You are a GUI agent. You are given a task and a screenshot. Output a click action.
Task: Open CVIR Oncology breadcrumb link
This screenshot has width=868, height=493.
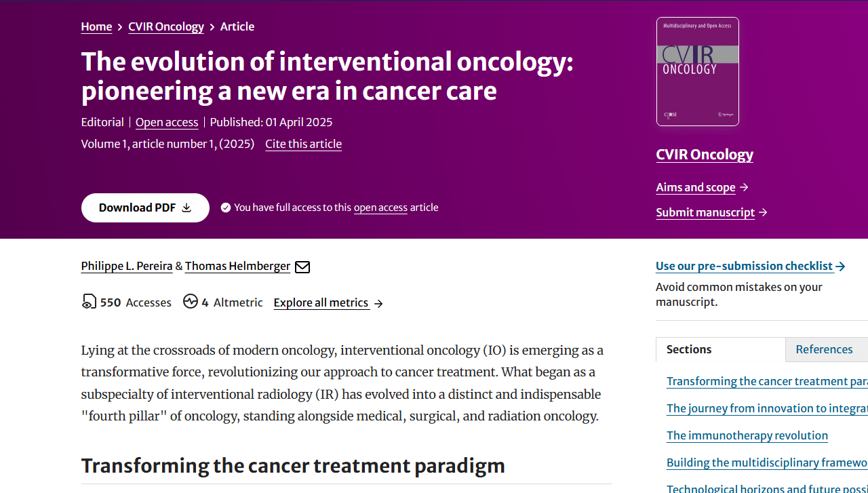point(166,26)
